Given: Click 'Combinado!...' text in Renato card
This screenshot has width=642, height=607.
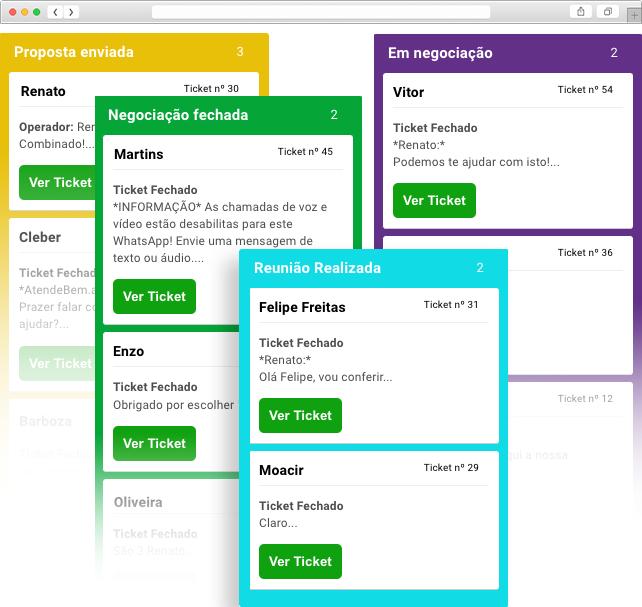Looking at the screenshot, I should 57,144.
